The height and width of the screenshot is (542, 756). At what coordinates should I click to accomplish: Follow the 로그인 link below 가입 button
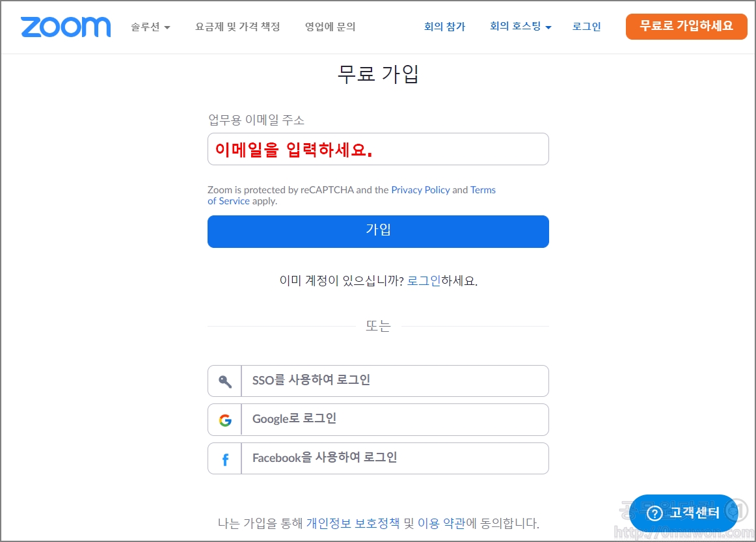(x=424, y=280)
